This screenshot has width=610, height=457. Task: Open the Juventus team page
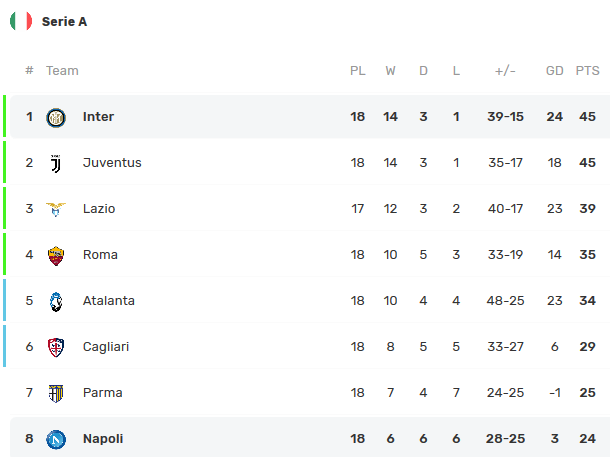pyautogui.click(x=112, y=163)
